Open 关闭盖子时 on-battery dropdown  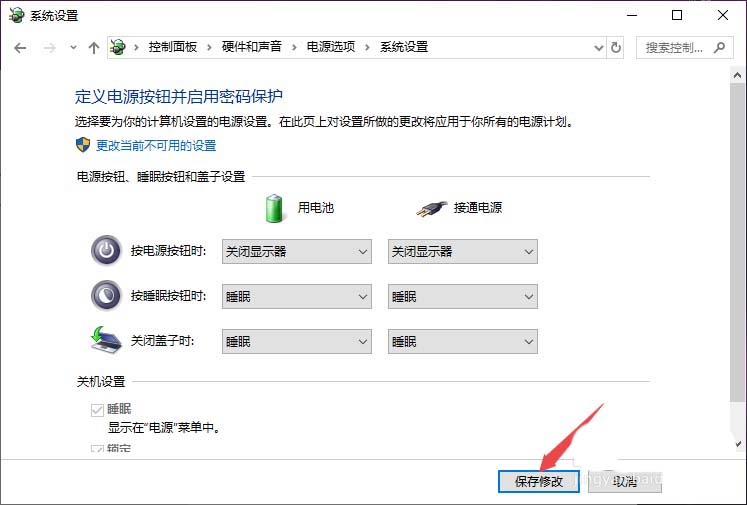pos(297,341)
